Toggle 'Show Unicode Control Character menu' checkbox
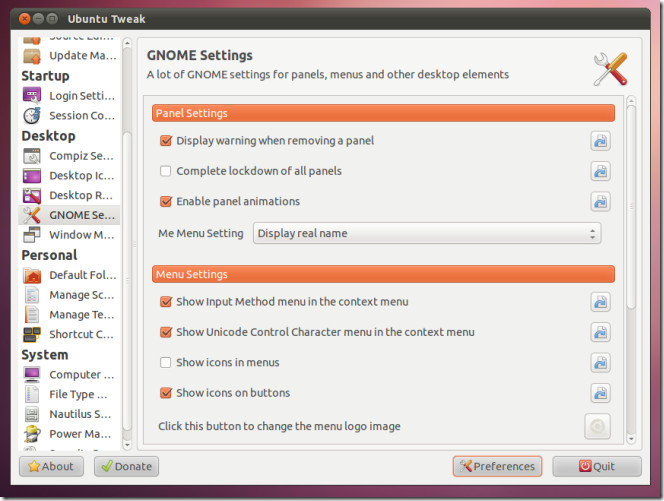The height and width of the screenshot is (501, 664). 166,332
